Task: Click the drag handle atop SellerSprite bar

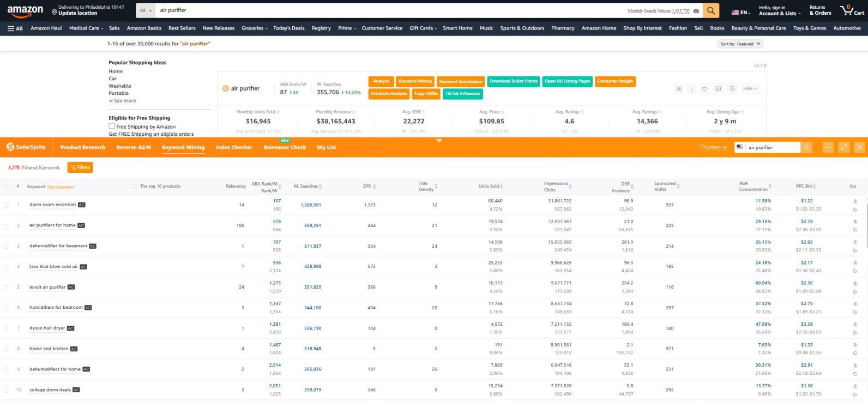Action: pos(439,140)
